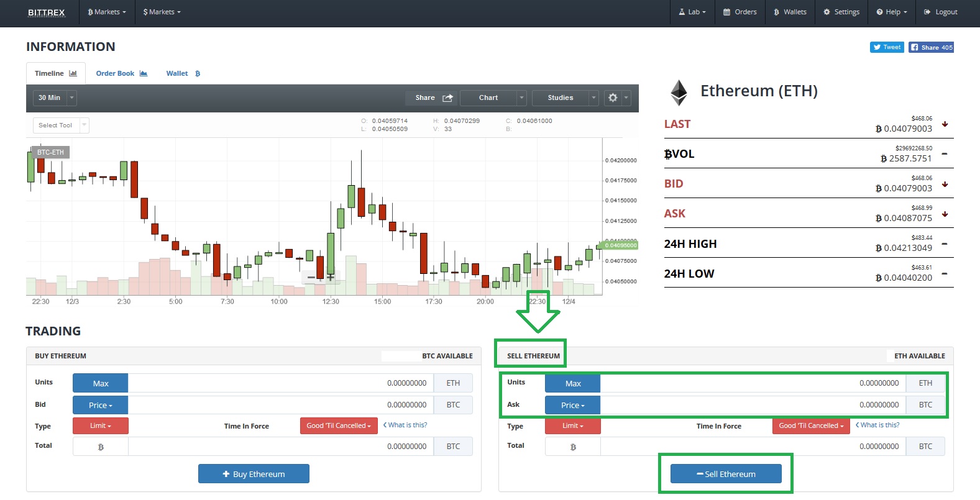Click the BTC AVAILABLE label
The image size is (980, 500).
(447, 357)
